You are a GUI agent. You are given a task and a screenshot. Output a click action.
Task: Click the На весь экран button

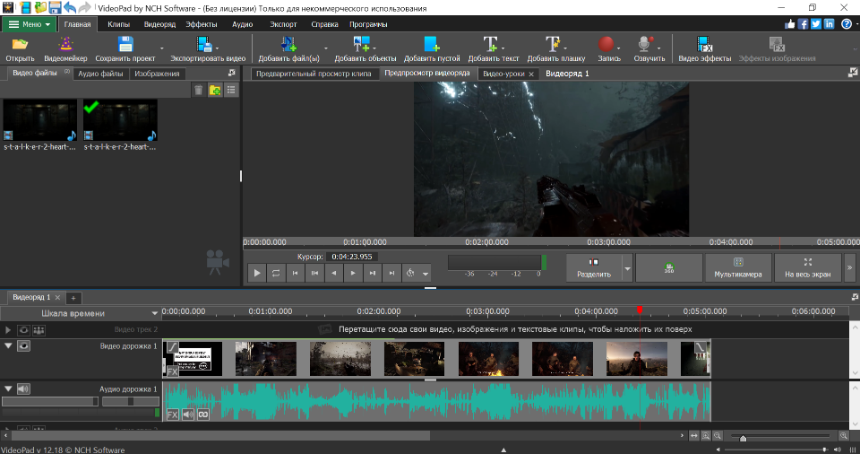point(807,268)
